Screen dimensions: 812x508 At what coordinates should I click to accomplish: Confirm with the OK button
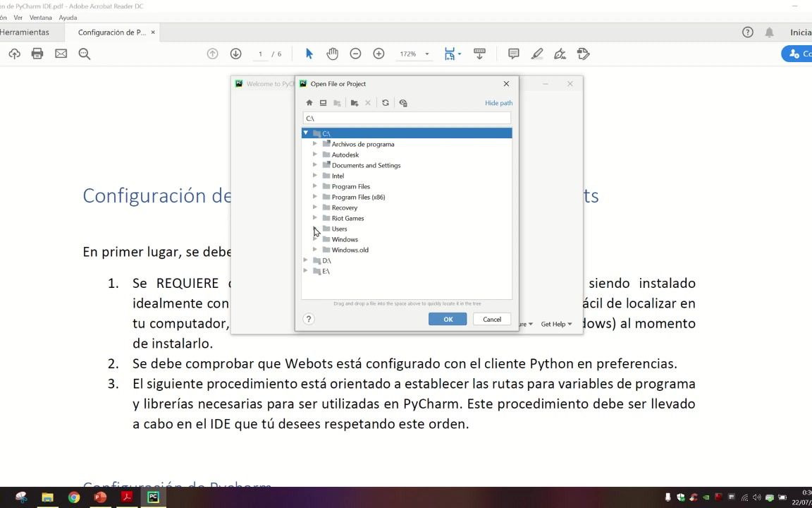coord(448,320)
